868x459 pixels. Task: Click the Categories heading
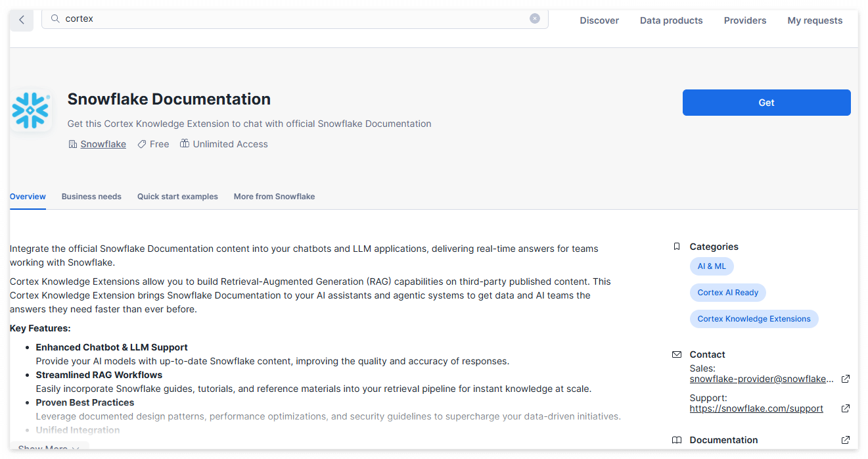pos(714,247)
